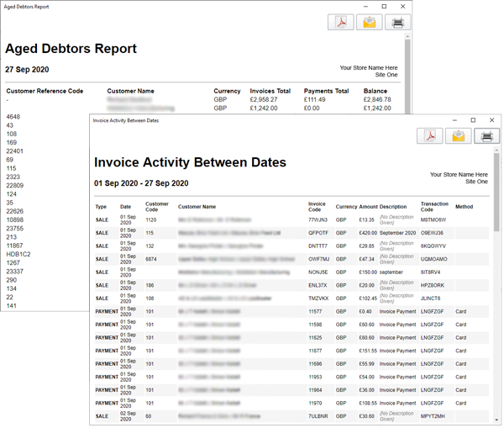Export the Aged Debtors Report to PDF
This screenshot has width=504, height=428.
click(x=341, y=23)
